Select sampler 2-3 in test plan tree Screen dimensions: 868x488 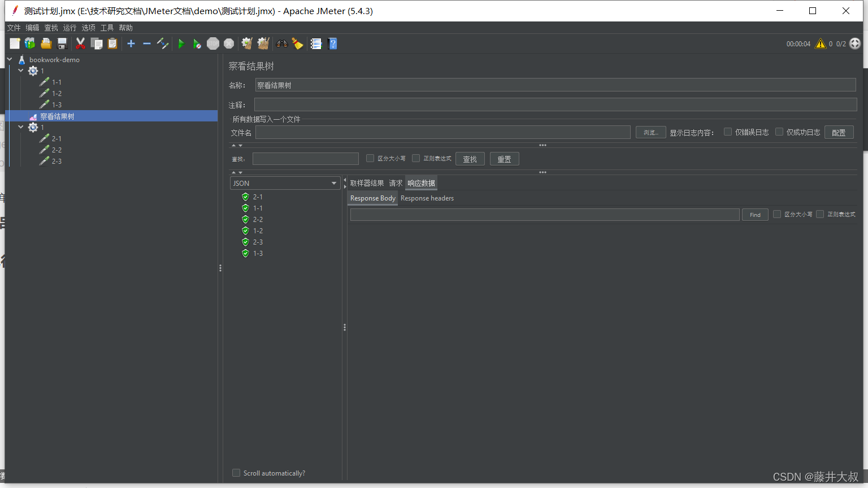pyautogui.click(x=57, y=161)
